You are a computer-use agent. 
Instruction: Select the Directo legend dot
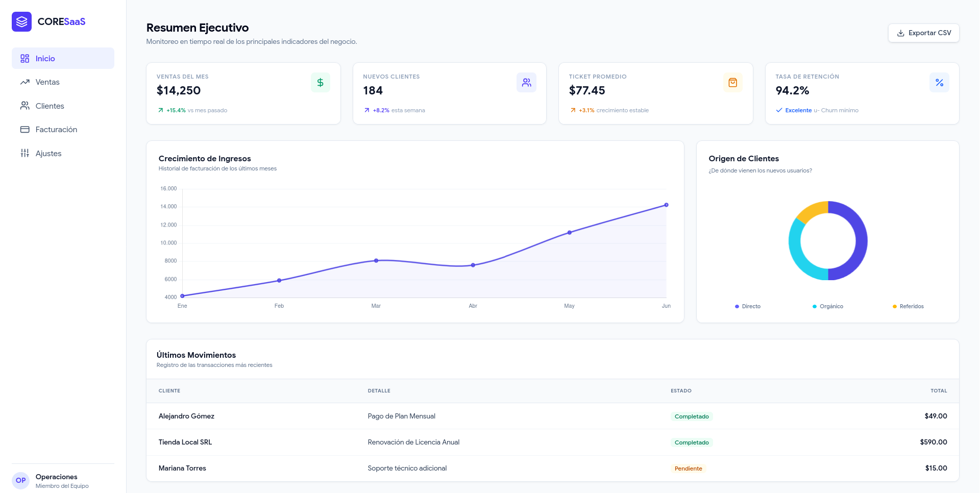tap(737, 307)
